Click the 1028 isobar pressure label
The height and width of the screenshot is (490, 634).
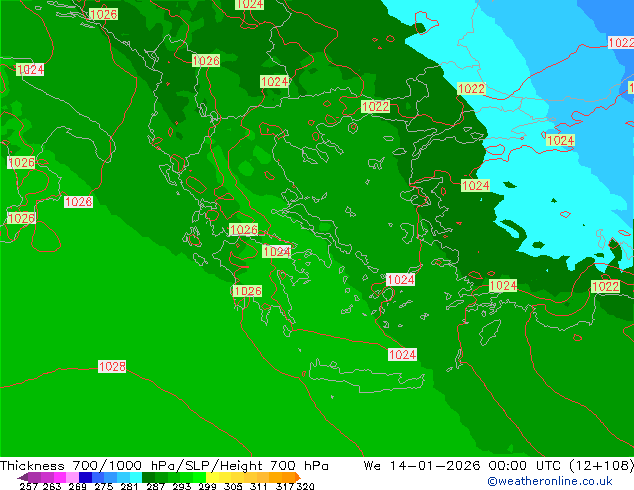(112, 367)
